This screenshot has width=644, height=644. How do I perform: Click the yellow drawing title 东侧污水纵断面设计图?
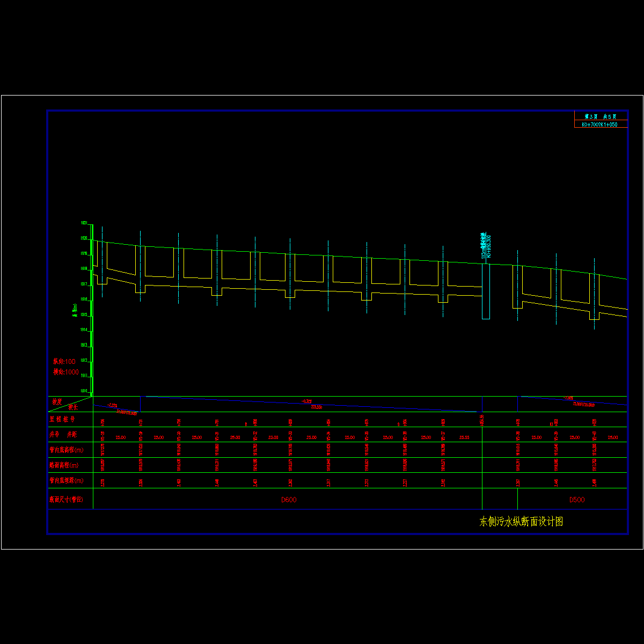[521, 522]
